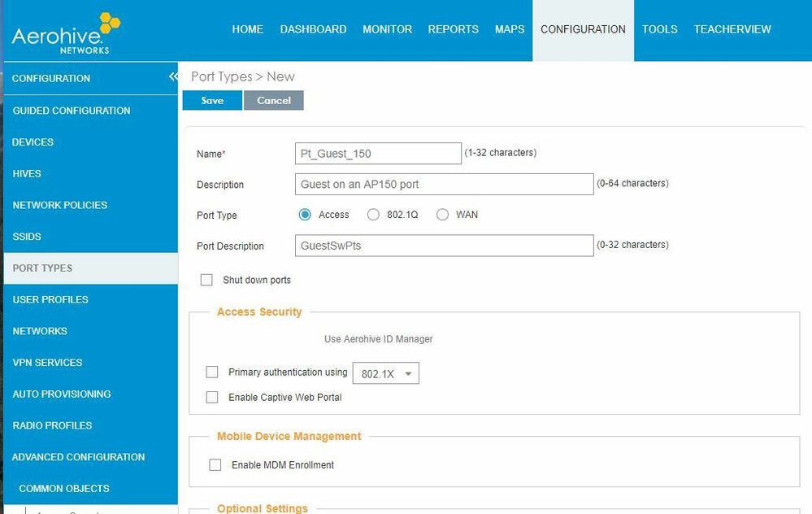Enable the Shut down ports checkbox
Viewport: 812px width, 514px height.
(x=206, y=280)
